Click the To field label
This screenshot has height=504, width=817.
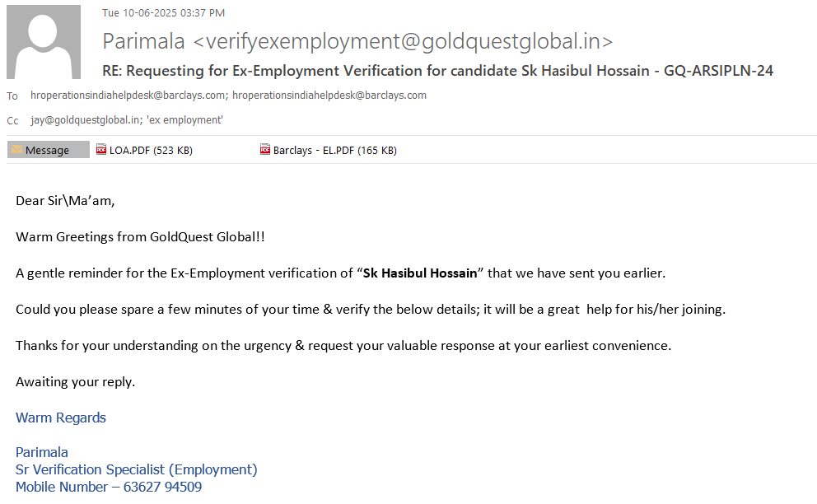(12, 96)
